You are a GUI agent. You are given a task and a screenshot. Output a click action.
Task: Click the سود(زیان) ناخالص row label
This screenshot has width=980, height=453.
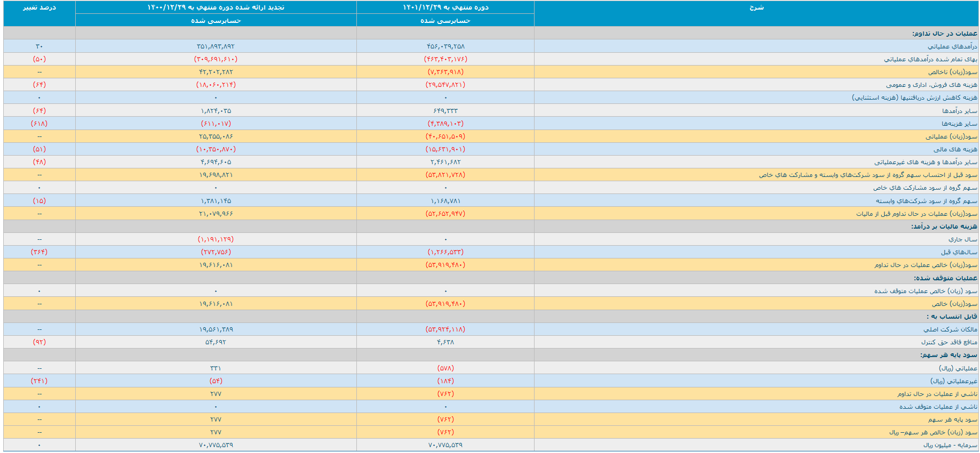[x=952, y=72]
